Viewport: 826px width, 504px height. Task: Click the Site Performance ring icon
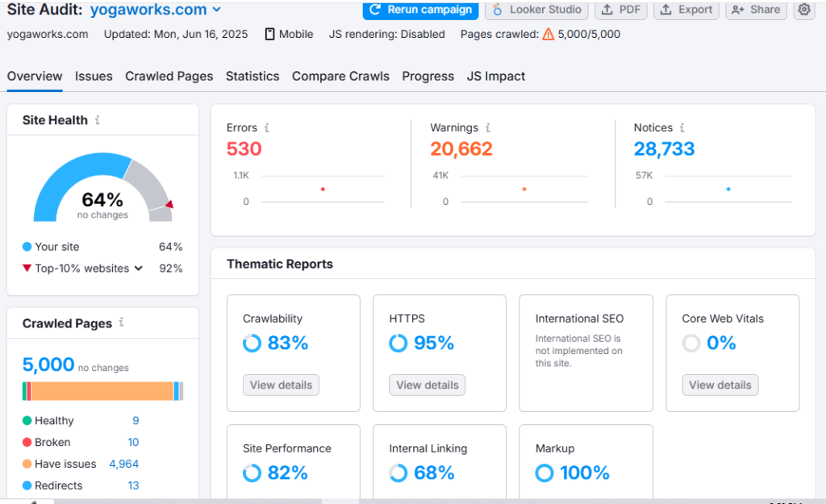[x=252, y=473]
